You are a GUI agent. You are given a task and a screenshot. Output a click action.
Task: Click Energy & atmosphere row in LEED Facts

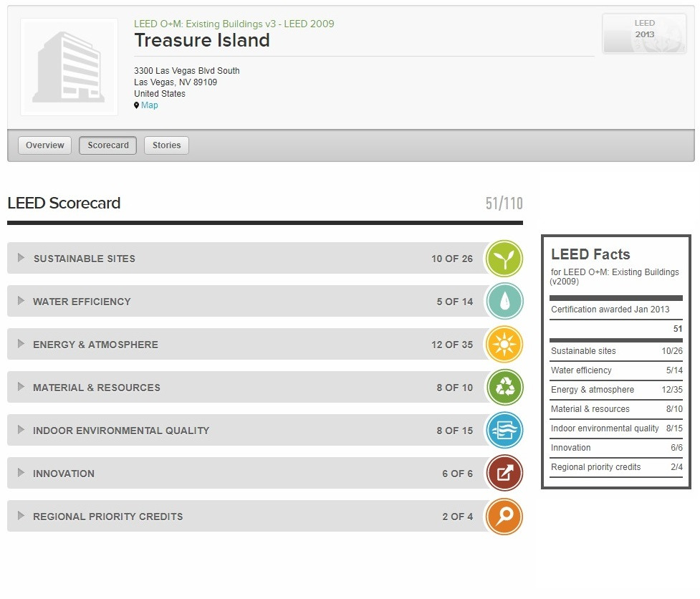(616, 389)
